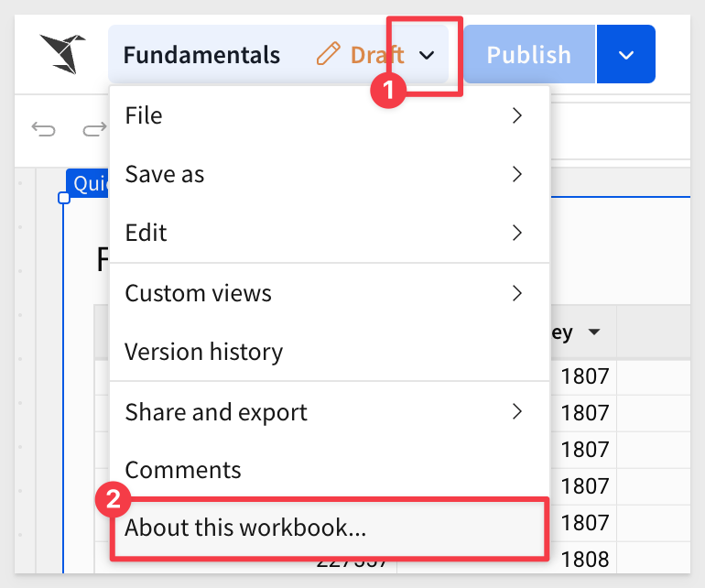The image size is (705, 588).
Task: Open the File submenu
Action: click(330, 115)
